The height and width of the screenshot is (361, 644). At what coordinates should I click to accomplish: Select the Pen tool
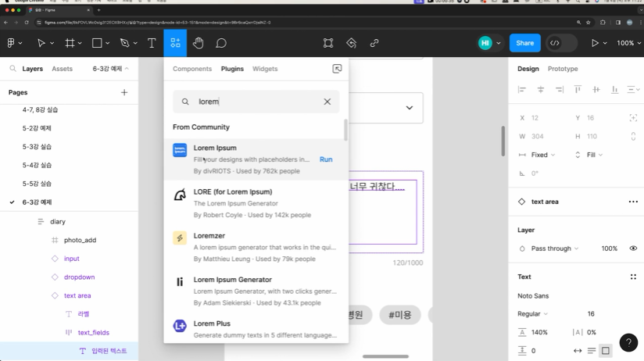[x=125, y=43]
